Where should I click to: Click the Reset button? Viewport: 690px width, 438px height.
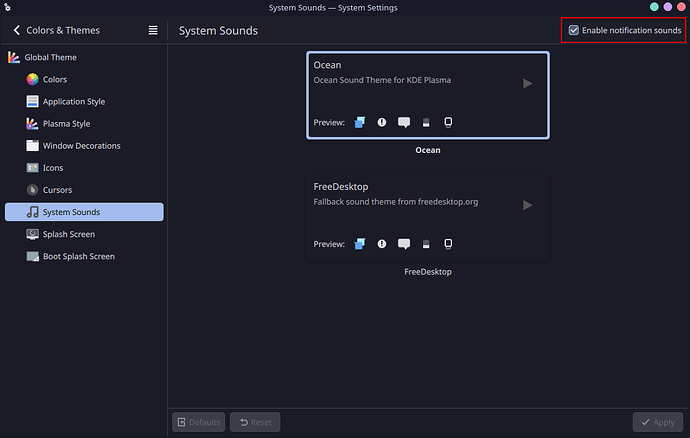coord(255,422)
